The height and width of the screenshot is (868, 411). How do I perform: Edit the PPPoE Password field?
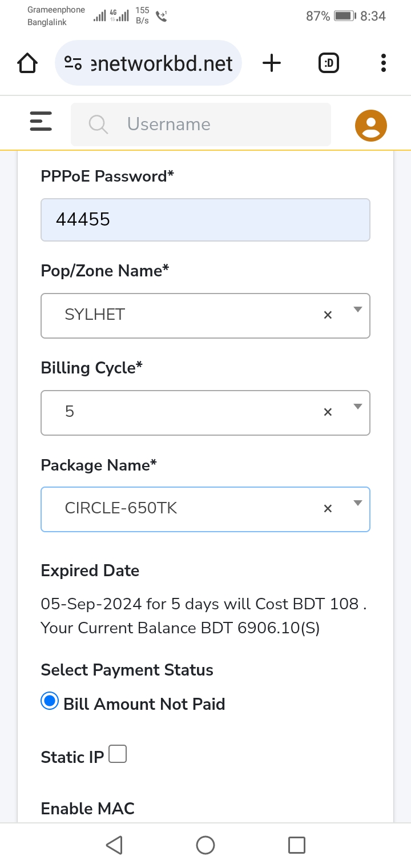click(x=205, y=219)
